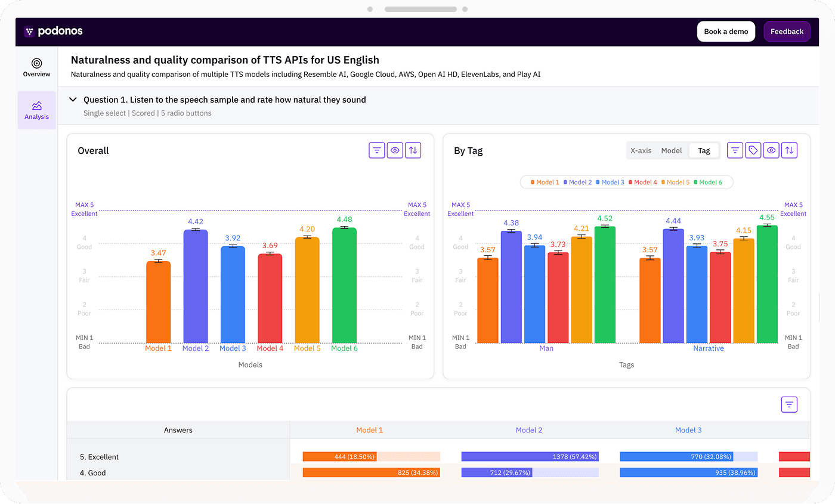Image resolution: width=835 pixels, height=504 pixels.
Task: Open filter options in the By Tag chart
Action: pos(736,150)
